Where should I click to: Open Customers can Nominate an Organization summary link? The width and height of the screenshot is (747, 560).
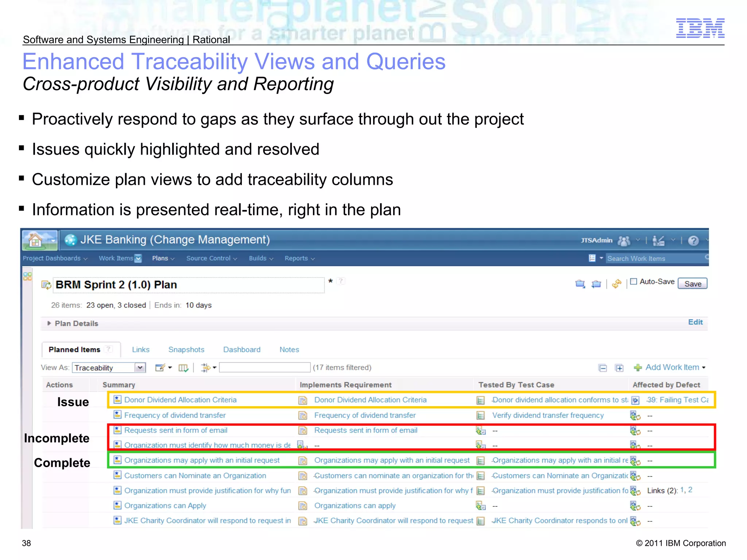pos(195,475)
